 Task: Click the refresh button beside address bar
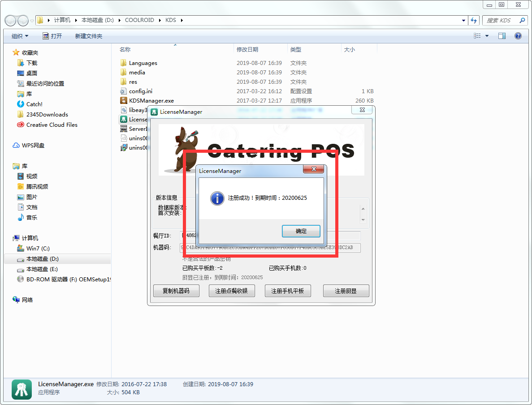point(474,20)
